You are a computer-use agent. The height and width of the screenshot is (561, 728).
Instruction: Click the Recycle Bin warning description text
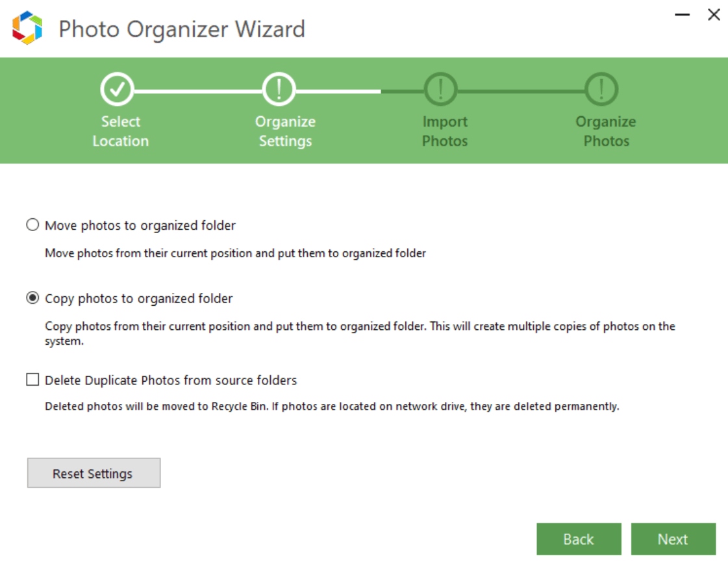[331, 407]
